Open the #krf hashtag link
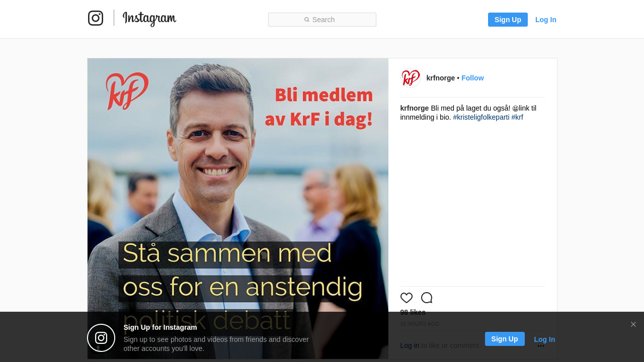This screenshot has height=362, width=644. tap(517, 117)
